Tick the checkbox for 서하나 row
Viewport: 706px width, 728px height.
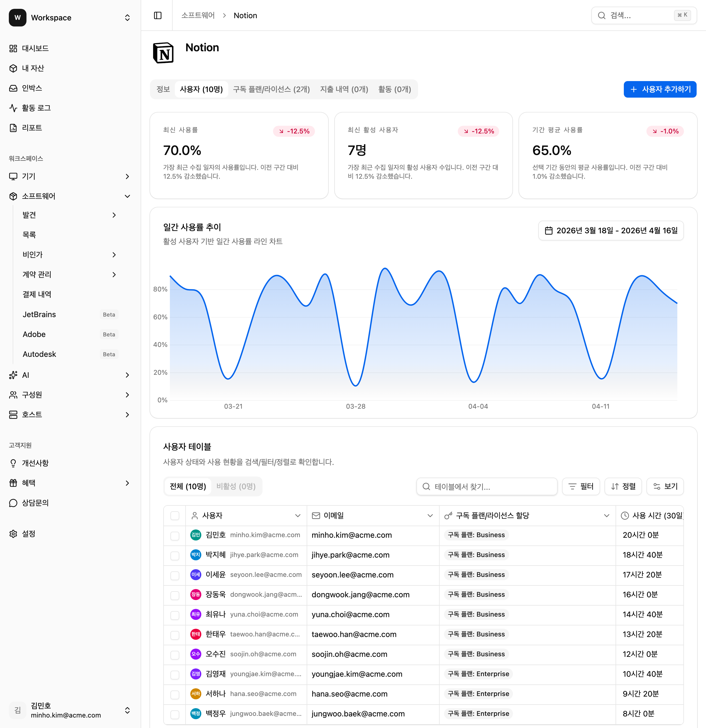click(175, 694)
